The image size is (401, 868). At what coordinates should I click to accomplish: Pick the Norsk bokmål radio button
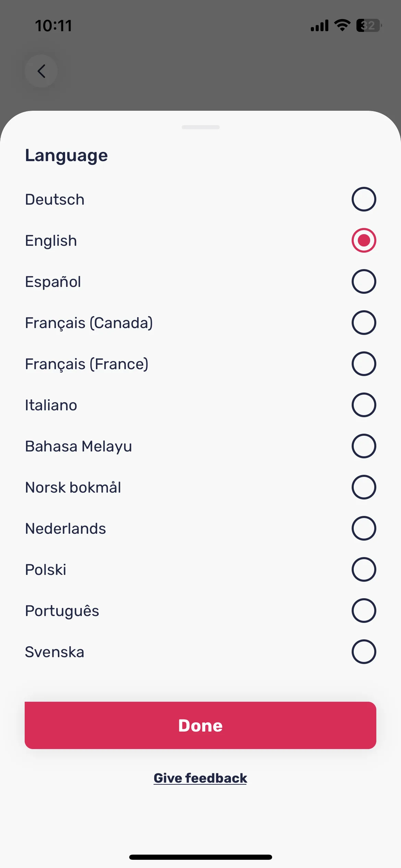364,487
